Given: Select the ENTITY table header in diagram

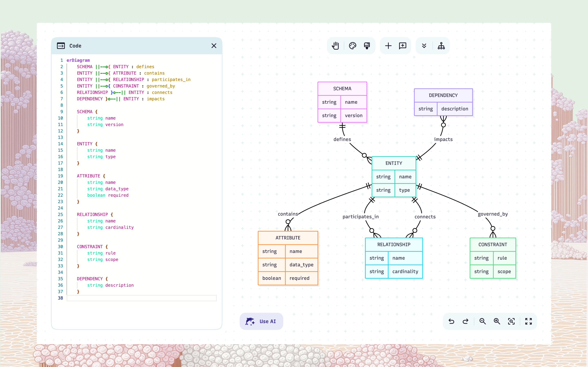Looking at the screenshot, I should (x=394, y=163).
